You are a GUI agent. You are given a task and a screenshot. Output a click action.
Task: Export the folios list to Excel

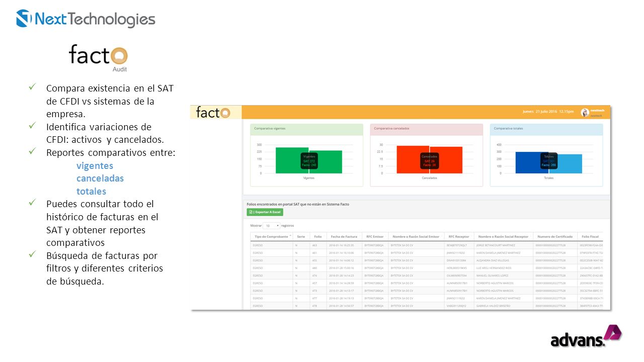265,212
